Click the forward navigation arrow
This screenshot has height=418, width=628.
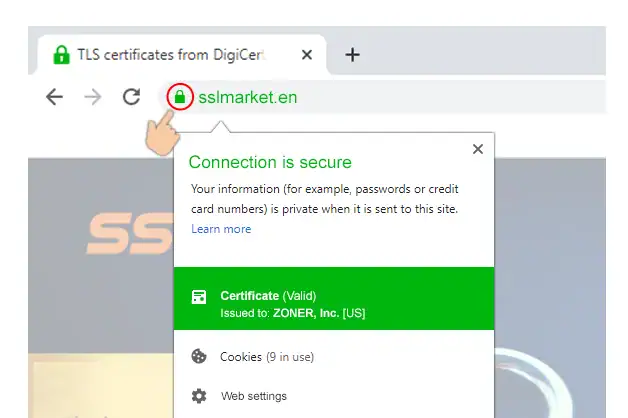tap(92, 97)
